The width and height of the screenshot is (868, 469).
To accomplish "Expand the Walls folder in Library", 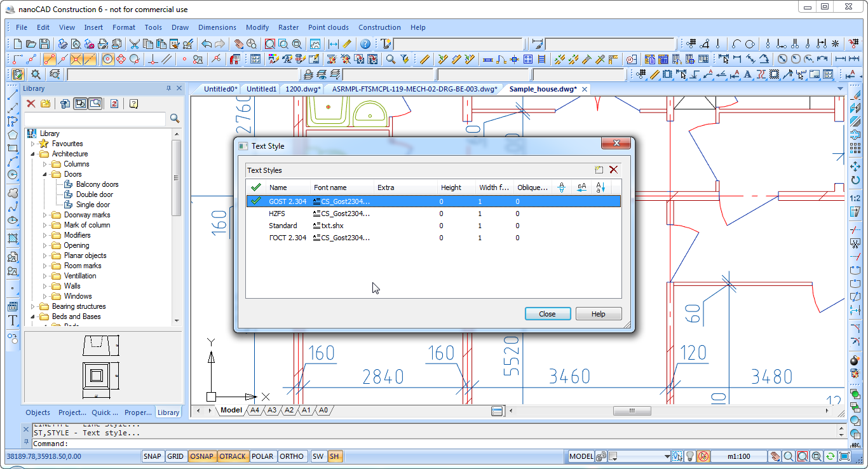I will [45, 286].
